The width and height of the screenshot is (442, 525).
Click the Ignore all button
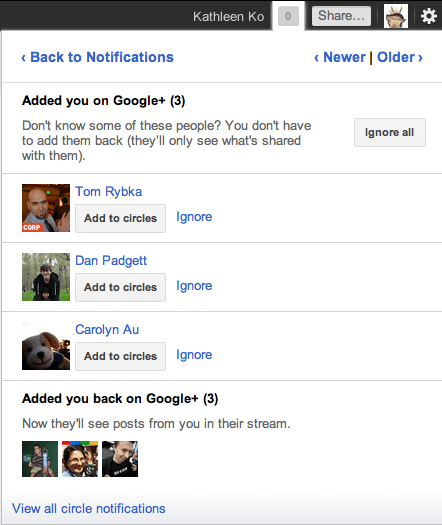[x=390, y=132]
